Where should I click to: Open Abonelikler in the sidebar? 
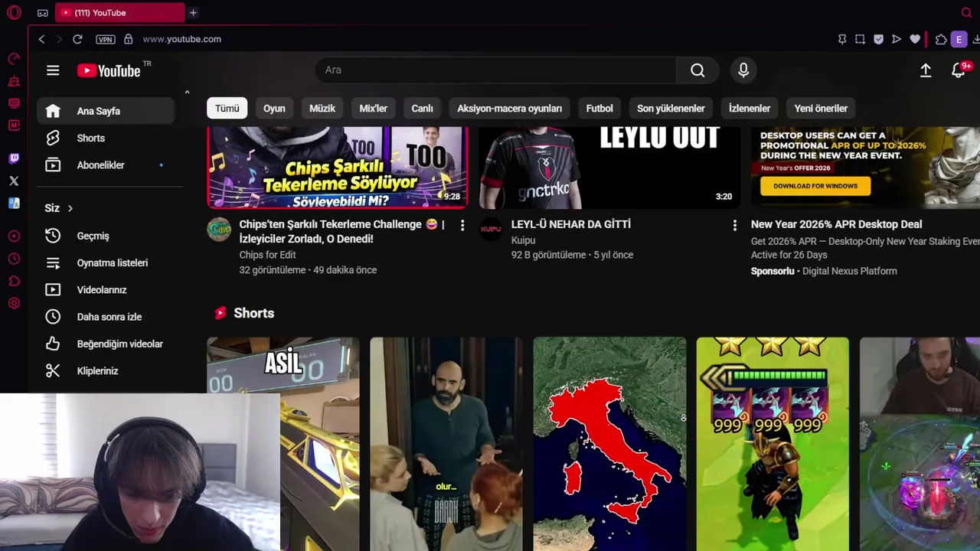click(106, 165)
